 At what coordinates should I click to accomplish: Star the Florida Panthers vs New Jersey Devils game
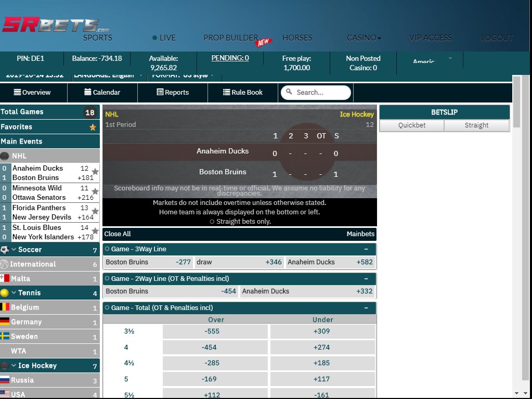pos(95,211)
